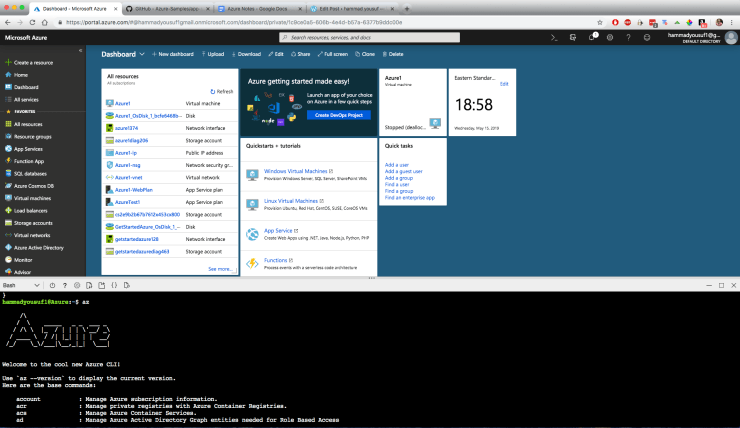Image resolution: width=740 pixels, height=428 pixels.
Task: Click Create a resource plus icon
Action: [x=7, y=62]
